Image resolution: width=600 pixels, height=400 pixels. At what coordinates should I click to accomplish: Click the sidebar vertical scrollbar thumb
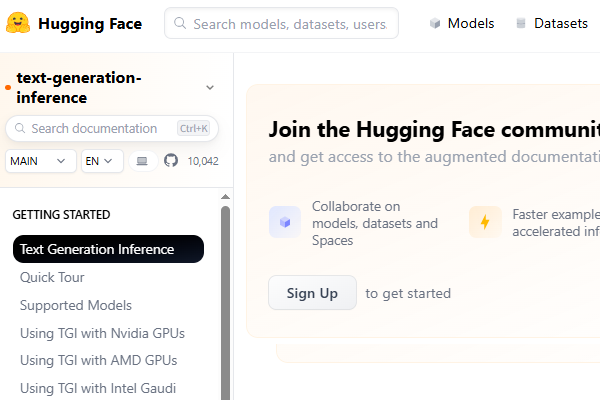pyautogui.click(x=225, y=302)
